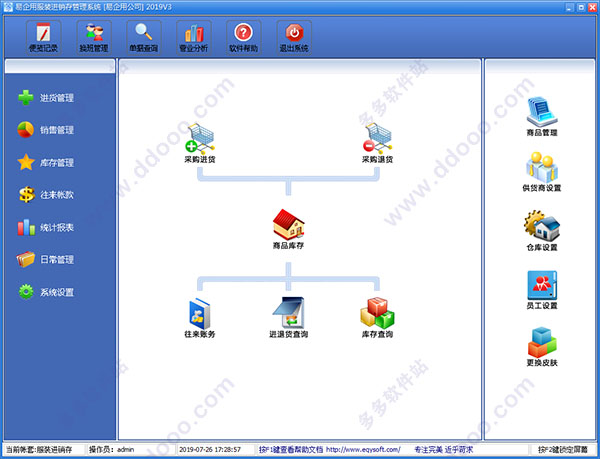The height and width of the screenshot is (459, 600).
Task: Click the pie chart icon beside 销售管理
Action: click(26, 130)
